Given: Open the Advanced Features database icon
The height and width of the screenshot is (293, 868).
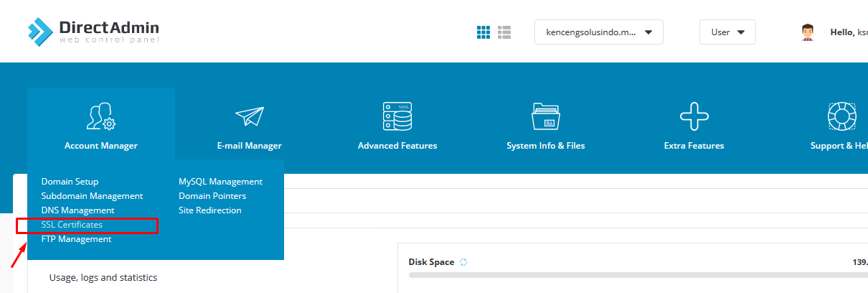Looking at the screenshot, I should click(x=397, y=116).
